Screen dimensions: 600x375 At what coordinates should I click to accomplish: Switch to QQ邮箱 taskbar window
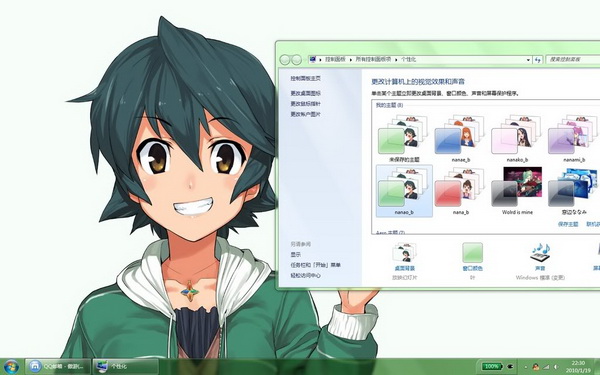coord(58,367)
